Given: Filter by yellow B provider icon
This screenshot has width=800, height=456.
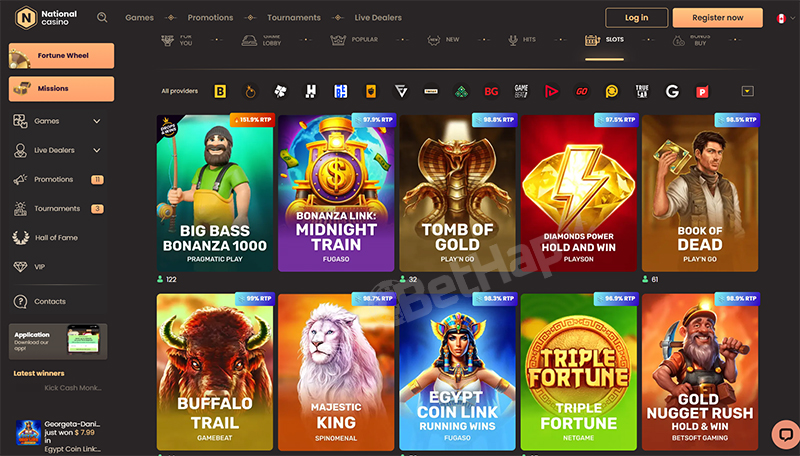Looking at the screenshot, I should point(220,91).
